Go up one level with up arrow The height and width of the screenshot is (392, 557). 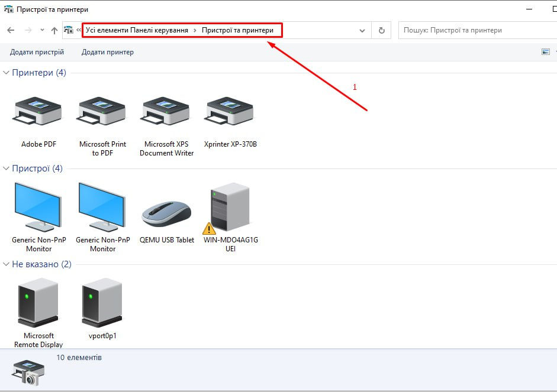[x=54, y=30]
